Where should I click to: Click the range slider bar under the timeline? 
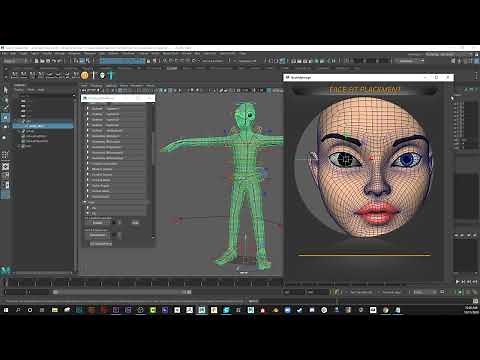(122, 292)
